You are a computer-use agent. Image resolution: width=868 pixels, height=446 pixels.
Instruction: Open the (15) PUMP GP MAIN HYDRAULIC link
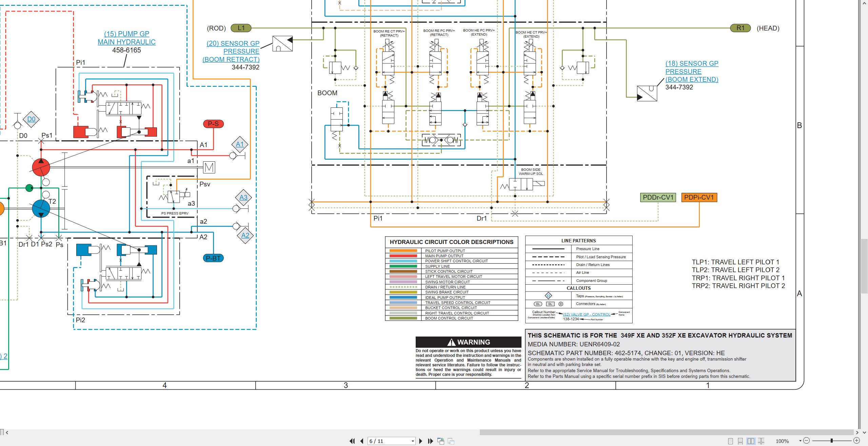pos(126,38)
